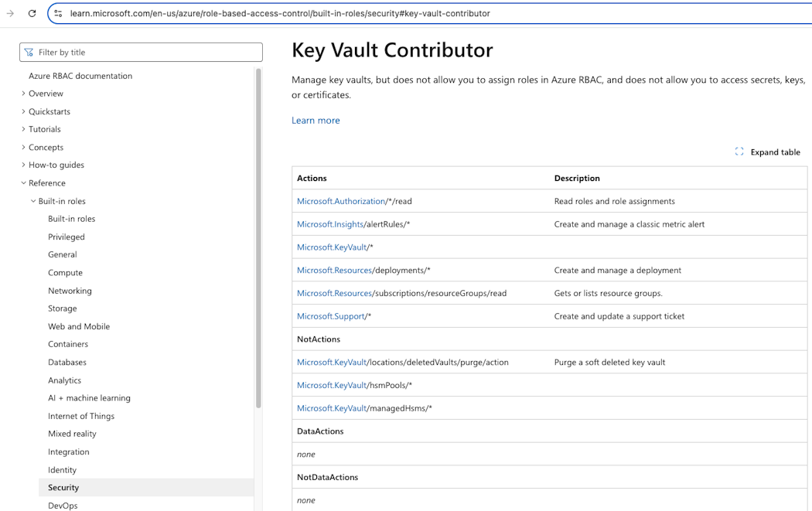
Task: Collapse the Reference section chevron
Action: tap(23, 182)
